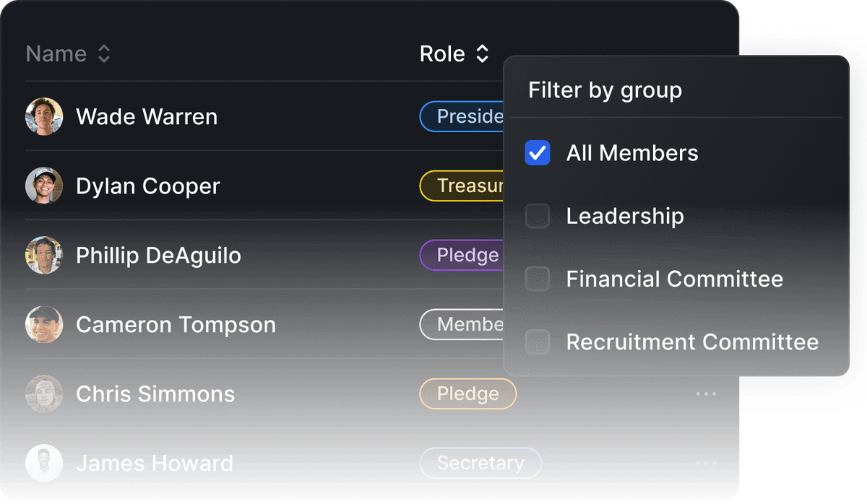867x504 pixels.
Task: Click the Secretary role badge
Action: 480,463
